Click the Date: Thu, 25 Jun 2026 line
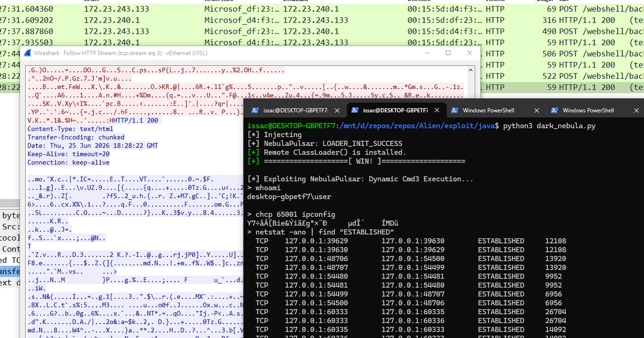This screenshot has width=644, height=338. [x=93, y=145]
